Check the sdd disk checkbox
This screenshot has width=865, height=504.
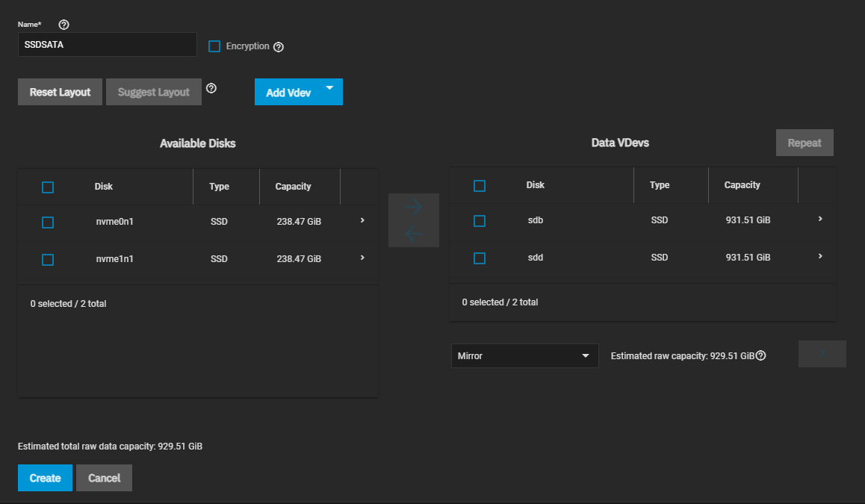pos(480,258)
